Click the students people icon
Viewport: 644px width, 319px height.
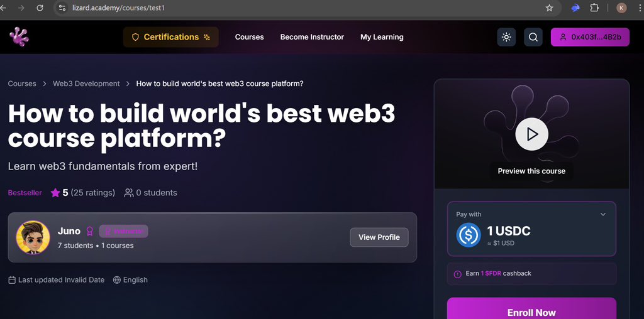click(129, 193)
